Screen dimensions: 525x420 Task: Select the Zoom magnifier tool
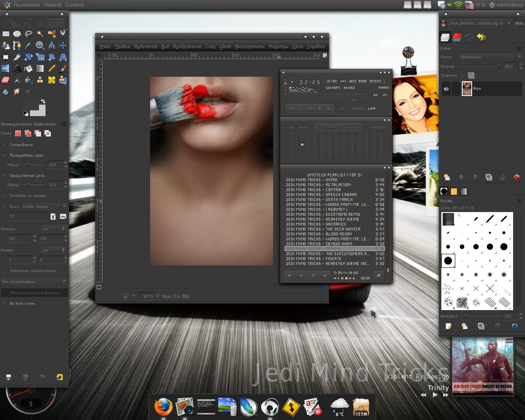(40, 46)
